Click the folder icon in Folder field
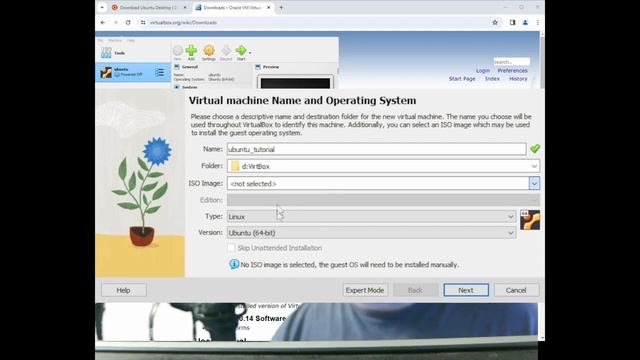The width and height of the screenshot is (640, 360). point(235,166)
